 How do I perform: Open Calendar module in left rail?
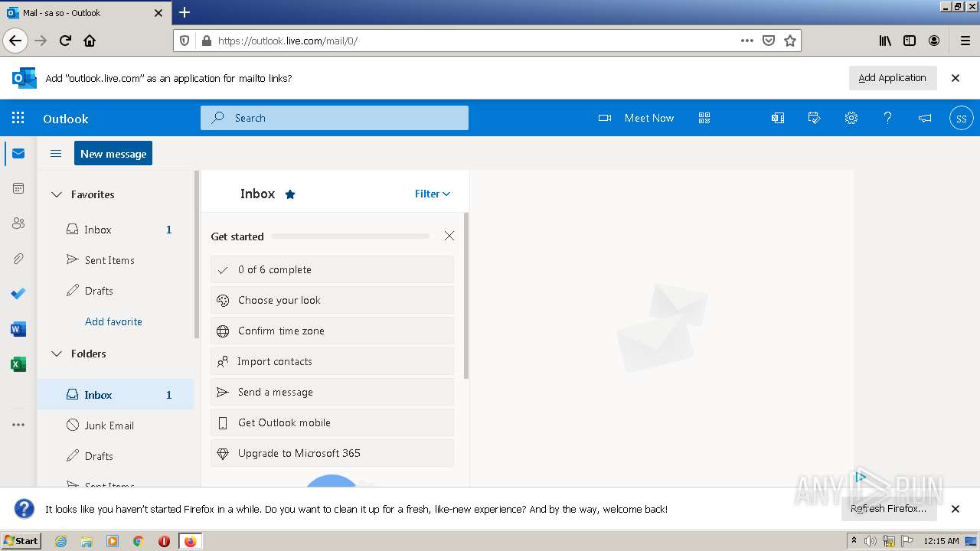18,188
